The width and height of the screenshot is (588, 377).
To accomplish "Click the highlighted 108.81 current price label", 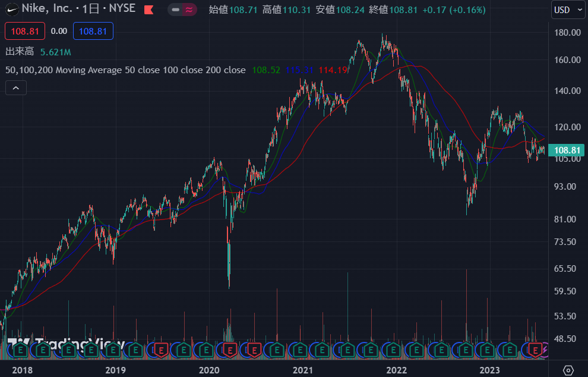I will click(566, 150).
